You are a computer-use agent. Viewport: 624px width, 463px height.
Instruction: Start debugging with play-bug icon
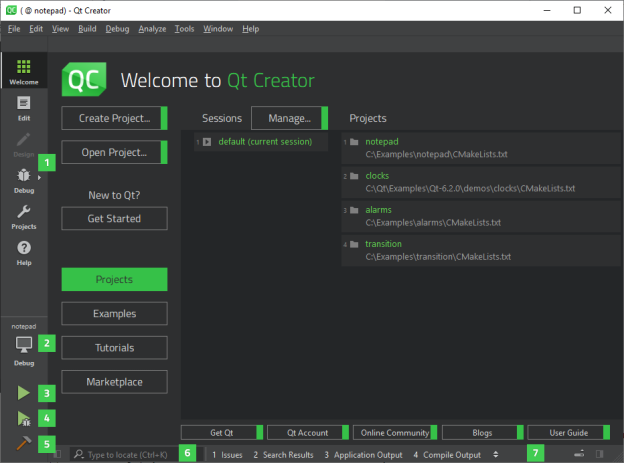23,418
